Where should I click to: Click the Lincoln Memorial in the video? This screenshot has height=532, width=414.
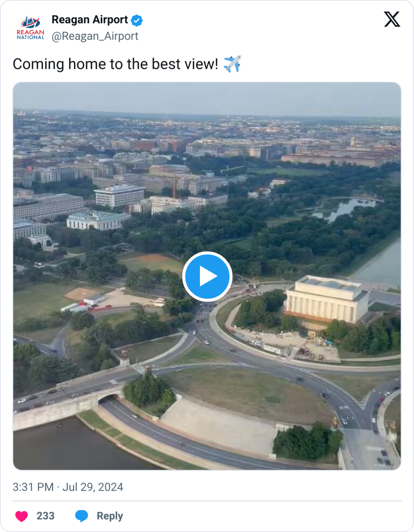coord(326,299)
